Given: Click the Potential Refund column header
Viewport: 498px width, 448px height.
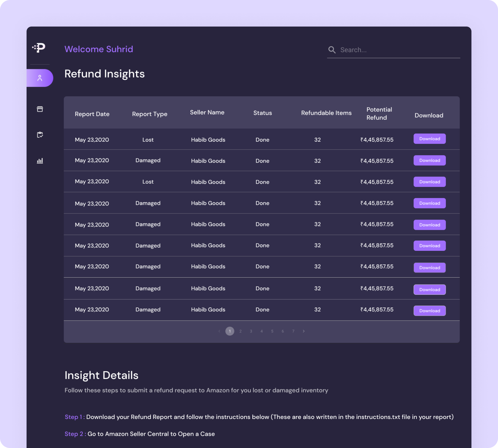Looking at the screenshot, I should (x=379, y=113).
